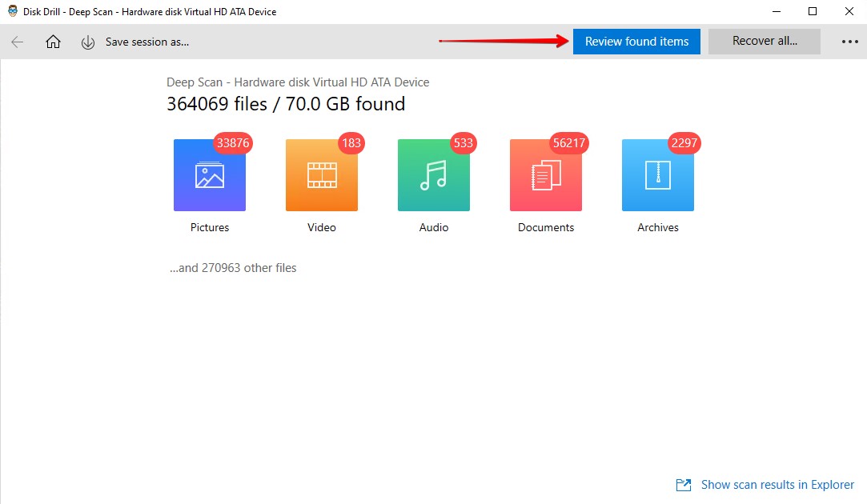Click Save session as... label
This screenshot has width=867, height=504.
(147, 42)
